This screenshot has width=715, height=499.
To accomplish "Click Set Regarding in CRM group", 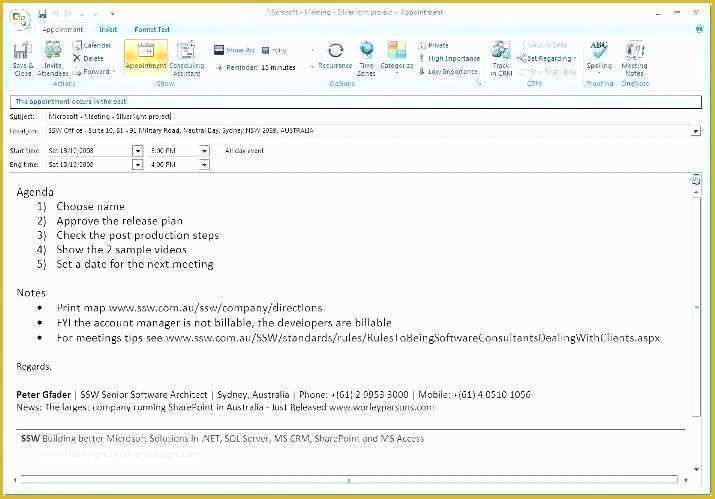I will pyautogui.click(x=547, y=58).
